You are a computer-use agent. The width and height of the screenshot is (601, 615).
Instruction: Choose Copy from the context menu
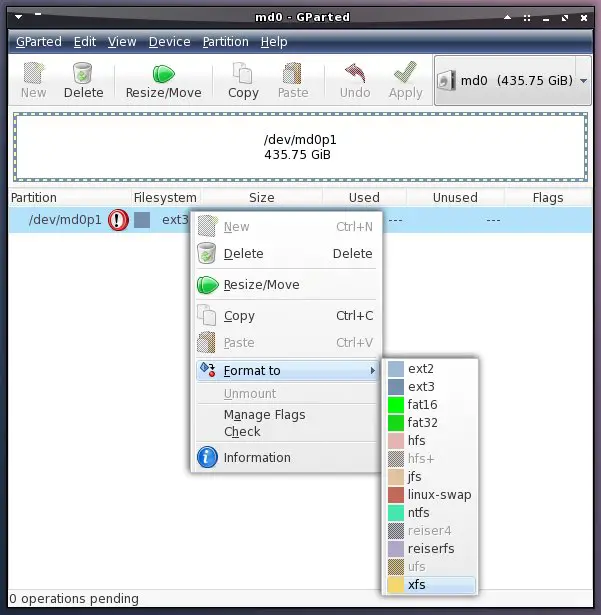pos(286,315)
